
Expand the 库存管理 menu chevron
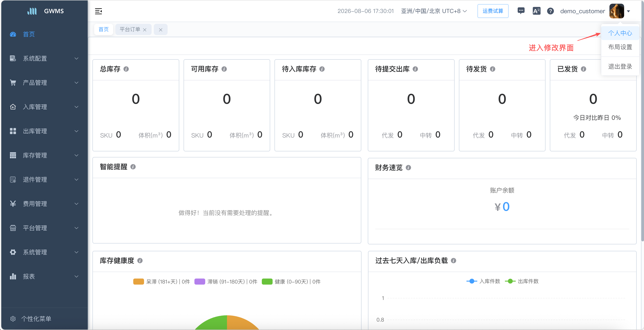(76, 155)
